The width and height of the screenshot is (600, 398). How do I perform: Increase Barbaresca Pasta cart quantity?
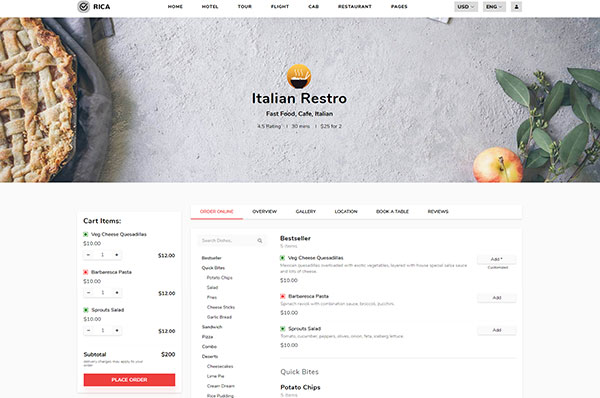(x=117, y=293)
